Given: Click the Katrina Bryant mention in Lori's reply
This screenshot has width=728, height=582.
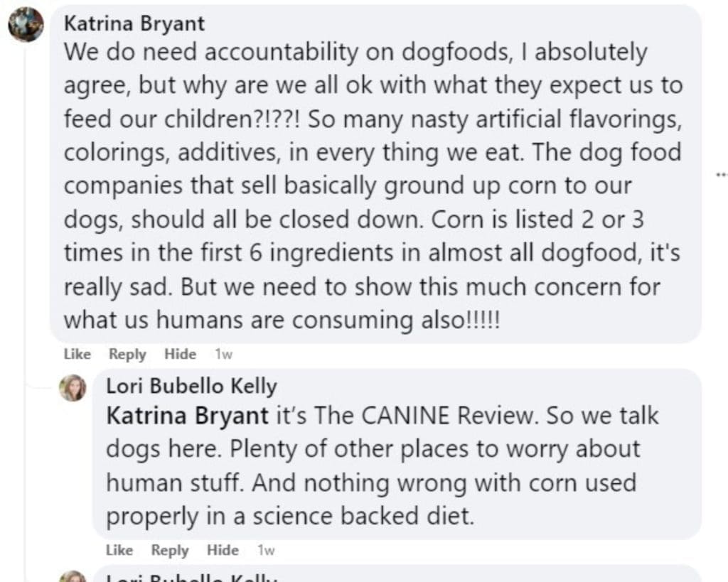Looking at the screenshot, I should click(x=187, y=416).
